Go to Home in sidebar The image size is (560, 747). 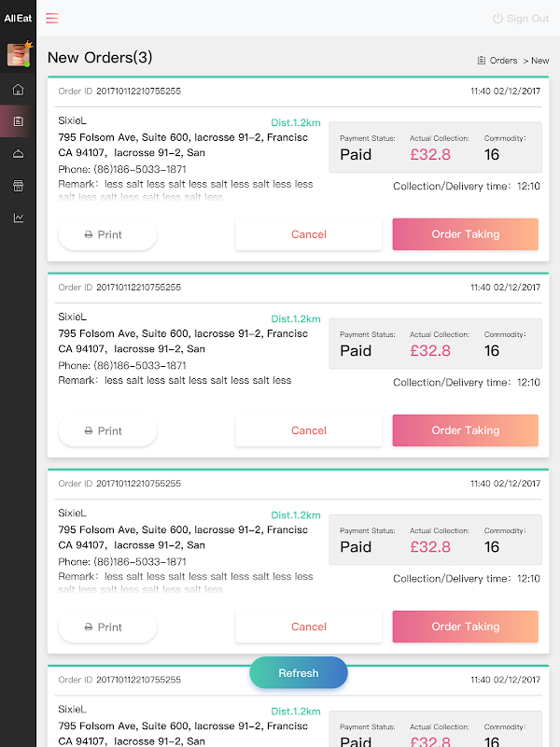pos(18,90)
